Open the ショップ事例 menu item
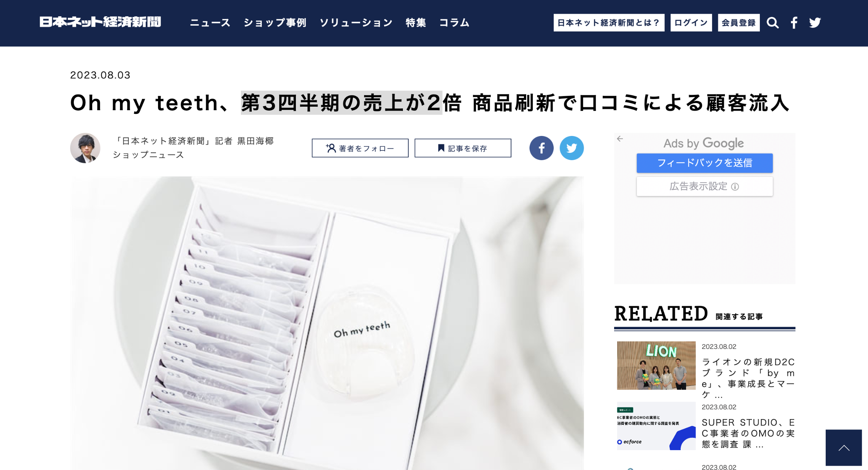The height and width of the screenshot is (470, 868). pyautogui.click(x=275, y=23)
